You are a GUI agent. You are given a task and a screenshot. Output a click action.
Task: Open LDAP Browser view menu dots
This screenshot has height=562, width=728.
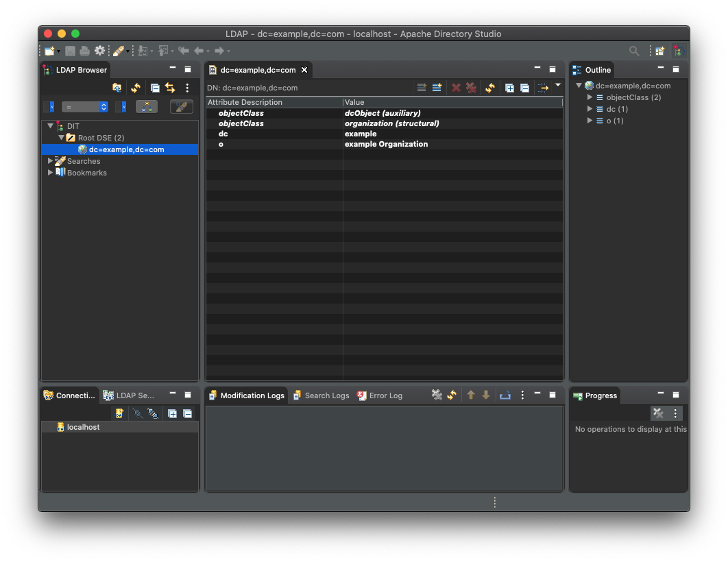click(x=187, y=88)
